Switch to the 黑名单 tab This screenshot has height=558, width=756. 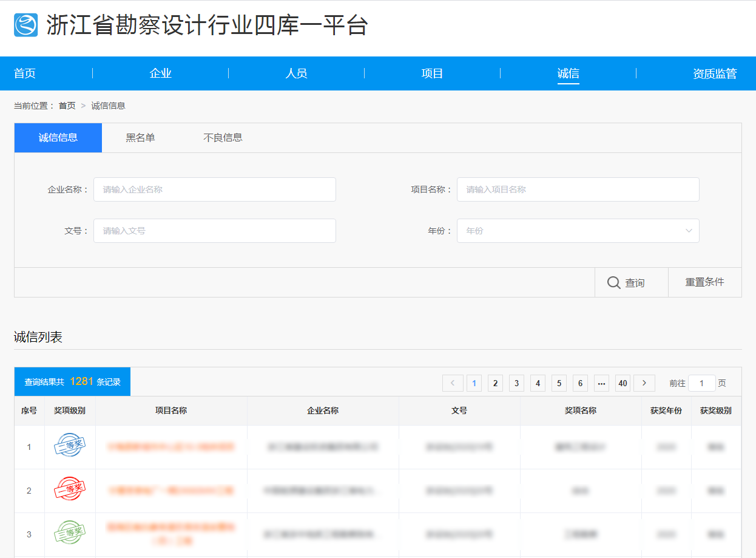pos(140,138)
